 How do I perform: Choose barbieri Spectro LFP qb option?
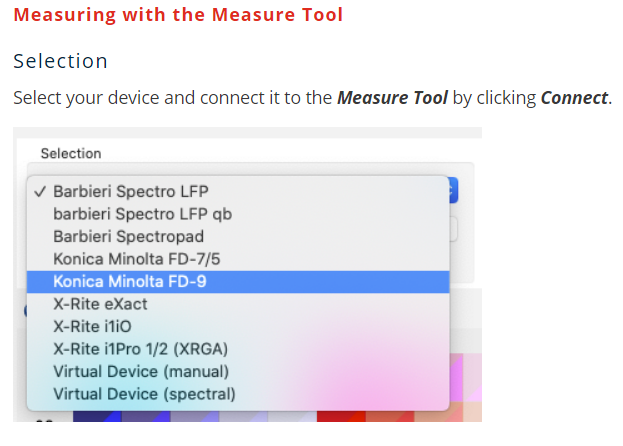click(x=142, y=213)
